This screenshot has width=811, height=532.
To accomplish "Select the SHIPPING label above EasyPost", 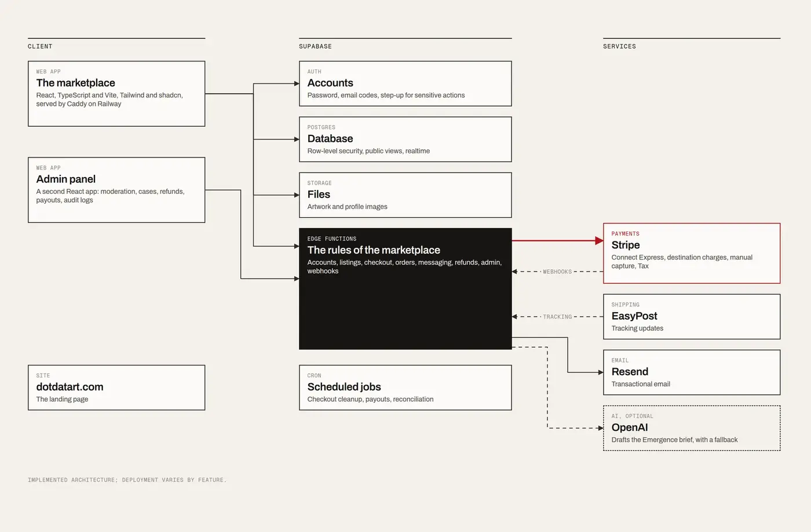I will pos(625,304).
